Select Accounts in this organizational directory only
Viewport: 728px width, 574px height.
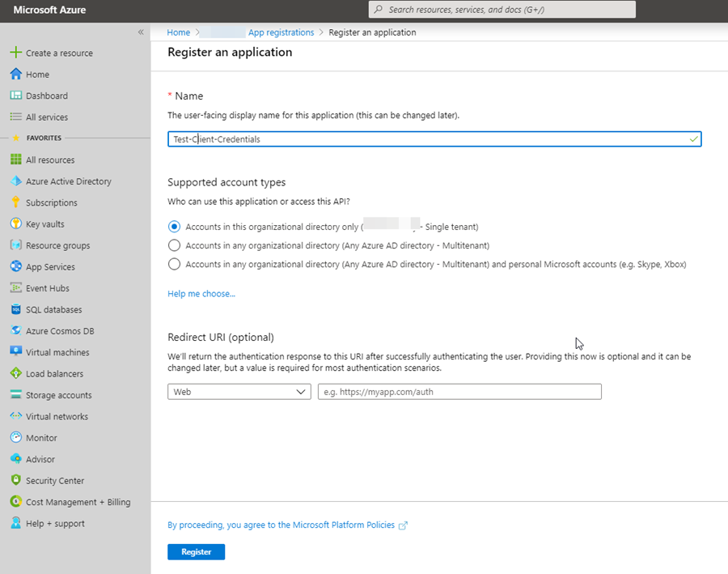pos(174,227)
